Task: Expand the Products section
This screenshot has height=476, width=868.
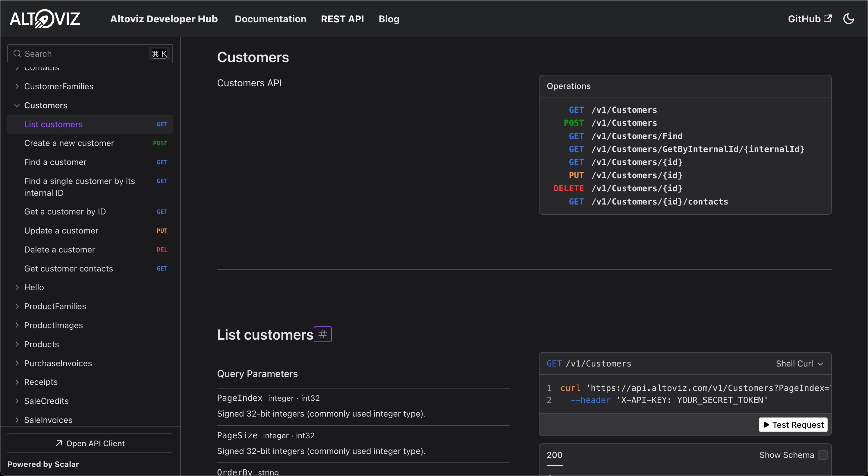Action: click(90, 344)
